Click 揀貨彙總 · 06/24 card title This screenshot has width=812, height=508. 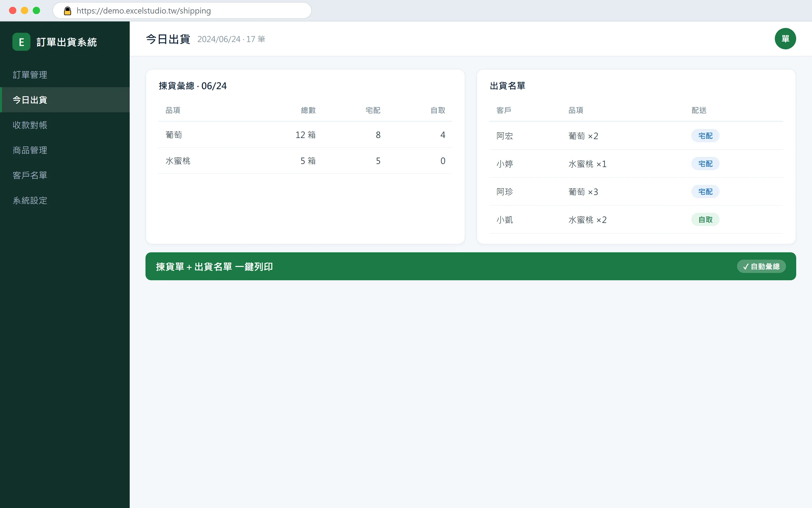pos(193,86)
